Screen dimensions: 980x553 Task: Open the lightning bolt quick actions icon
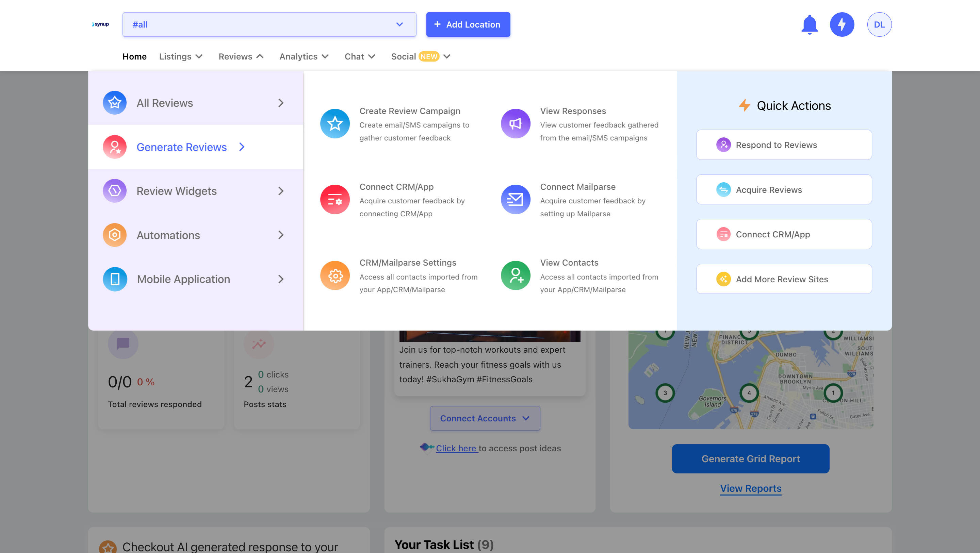842,25
